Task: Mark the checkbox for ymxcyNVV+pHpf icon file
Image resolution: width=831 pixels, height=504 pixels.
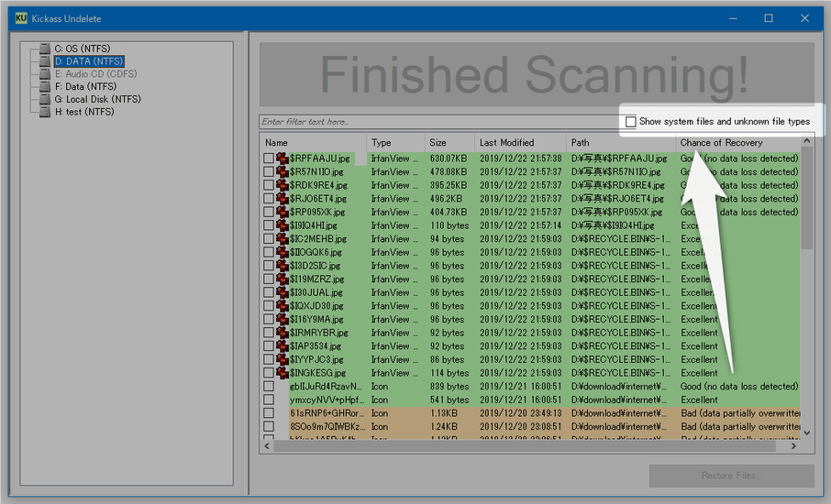Action: tap(269, 400)
